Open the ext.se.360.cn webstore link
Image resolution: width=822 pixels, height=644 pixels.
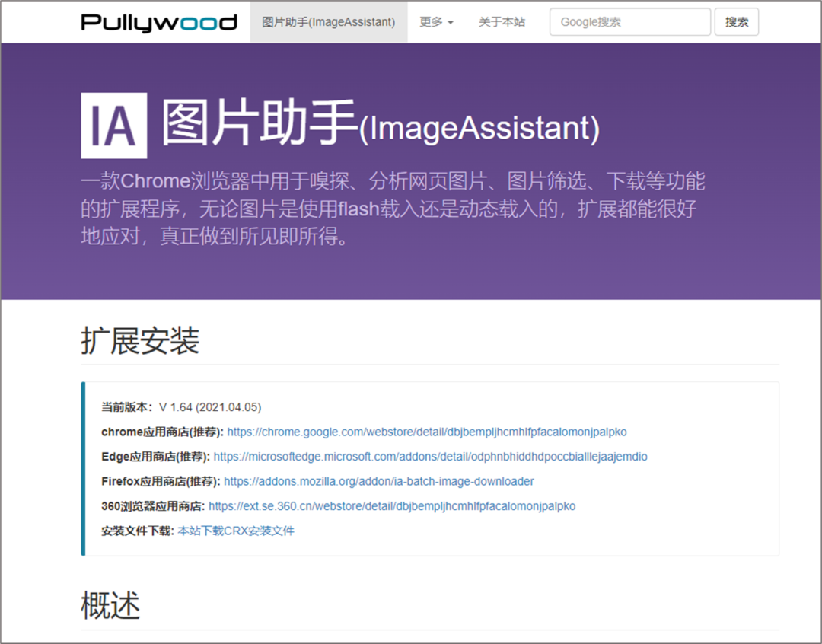(x=392, y=505)
